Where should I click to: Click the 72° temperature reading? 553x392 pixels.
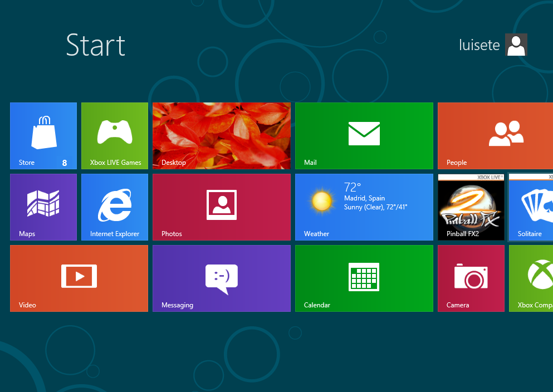[353, 187]
